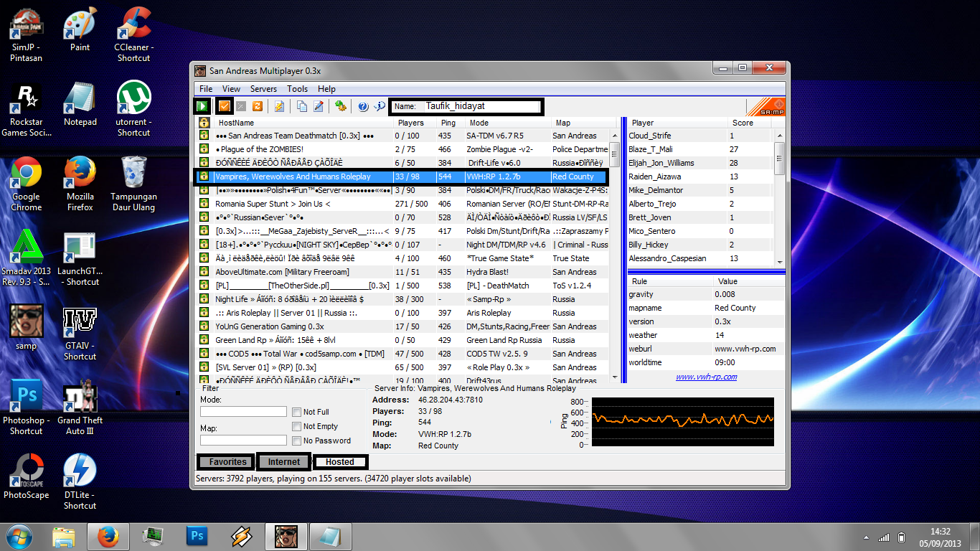The width and height of the screenshot is (980, 551).
Task: Open the View menu
Action: [231, 89]
